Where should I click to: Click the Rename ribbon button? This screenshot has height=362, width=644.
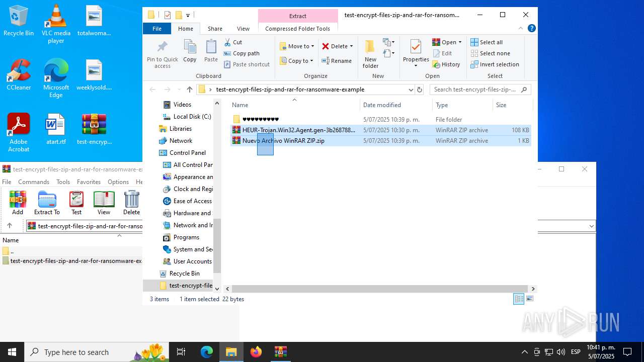(x=337, y=61)
